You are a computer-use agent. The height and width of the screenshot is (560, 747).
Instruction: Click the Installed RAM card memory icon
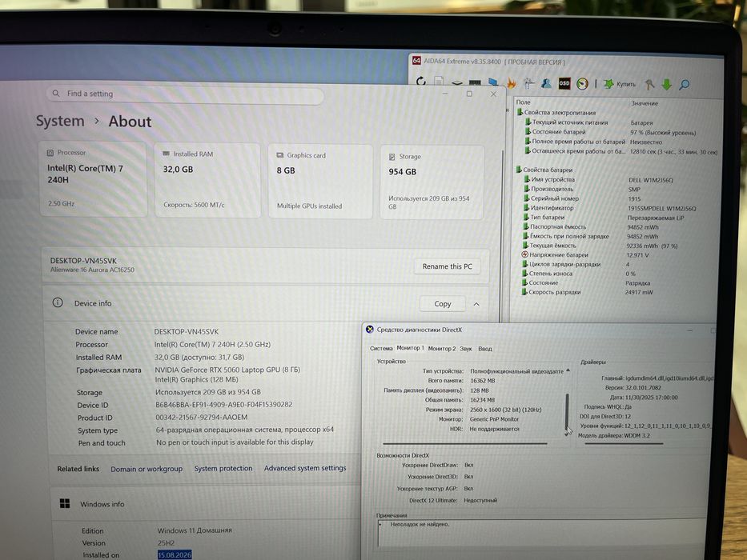[x=167, y=154]
